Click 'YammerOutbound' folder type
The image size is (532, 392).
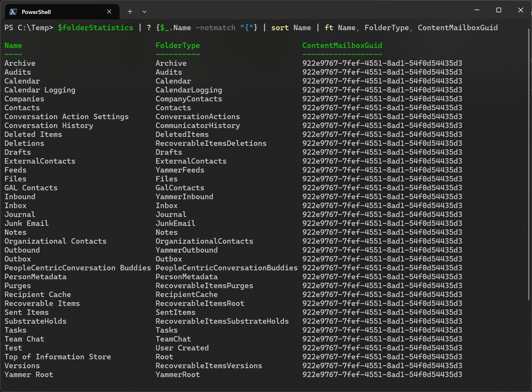[x=187, y=250]
